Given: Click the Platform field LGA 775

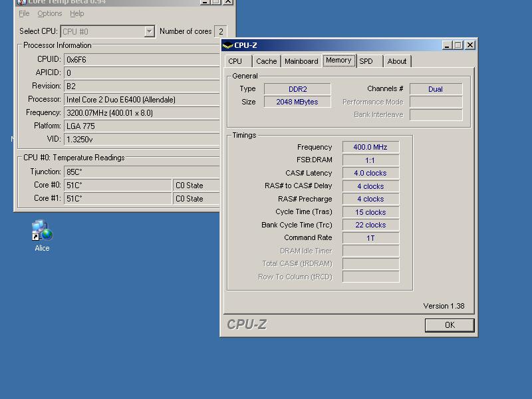Looking at the screenshot, I should point(142,126).
